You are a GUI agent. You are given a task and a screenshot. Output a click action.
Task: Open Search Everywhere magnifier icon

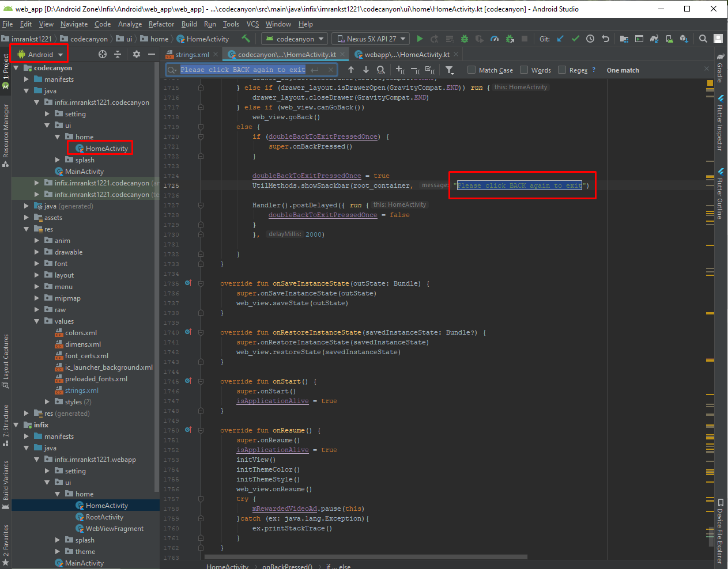(703, 39)
